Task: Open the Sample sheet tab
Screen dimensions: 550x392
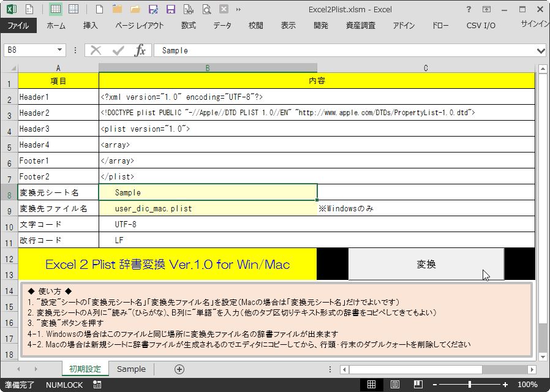Action: click(x=131, y=369)
